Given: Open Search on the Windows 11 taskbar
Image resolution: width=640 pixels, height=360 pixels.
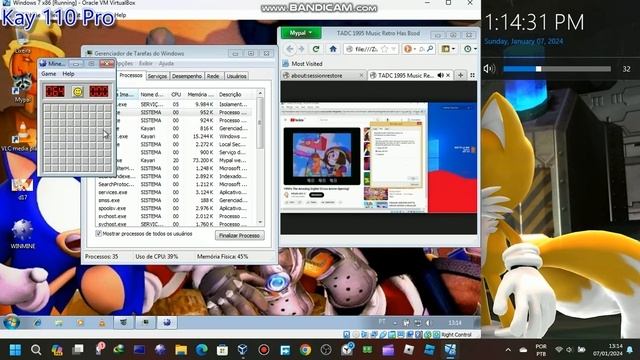Looking at the screenshot, I should (x=36, y=350).
